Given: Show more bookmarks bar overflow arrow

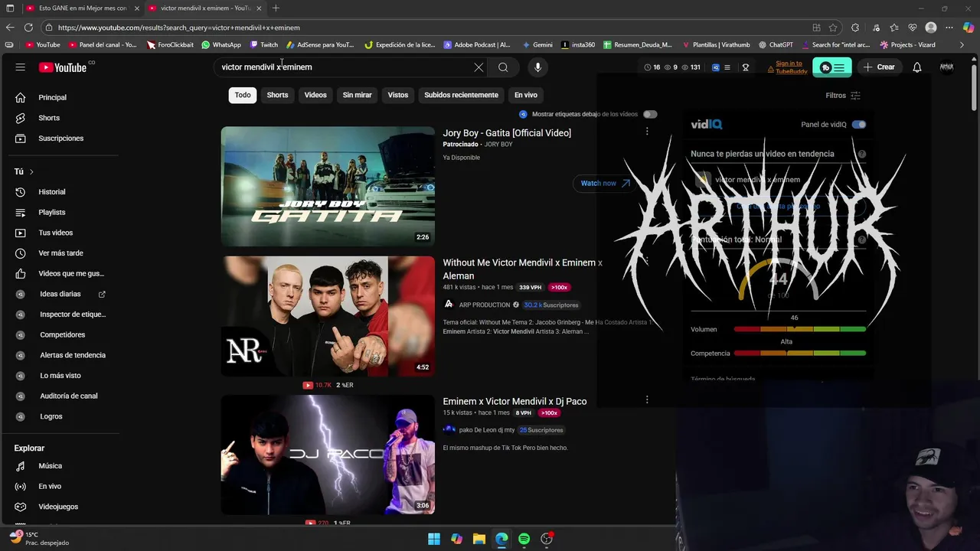Looking at the screenshot, I should (962, 45).
